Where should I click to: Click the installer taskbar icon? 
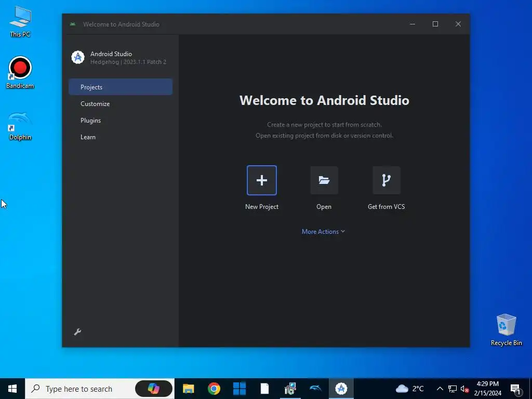tap(290, 389)
